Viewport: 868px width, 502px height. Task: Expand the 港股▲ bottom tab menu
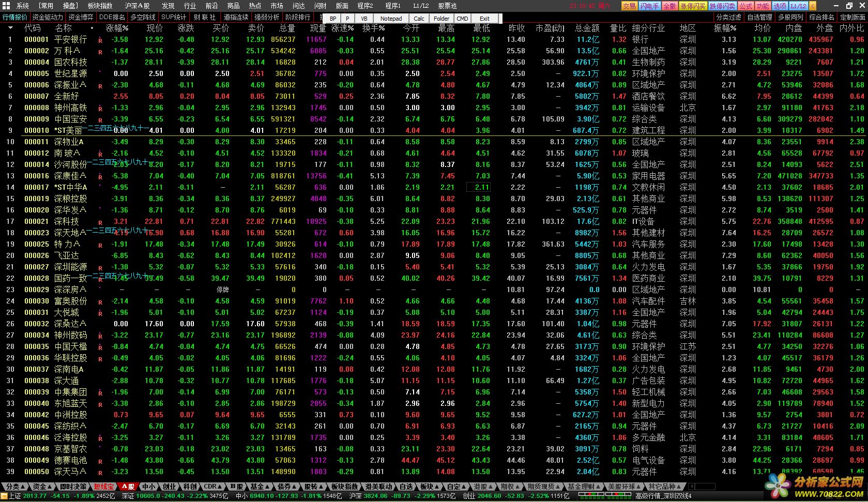tap(483, 486)
